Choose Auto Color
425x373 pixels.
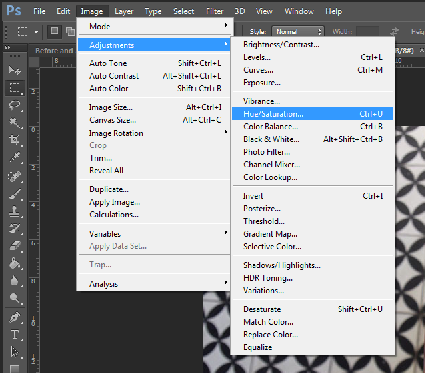pos(154,88)
